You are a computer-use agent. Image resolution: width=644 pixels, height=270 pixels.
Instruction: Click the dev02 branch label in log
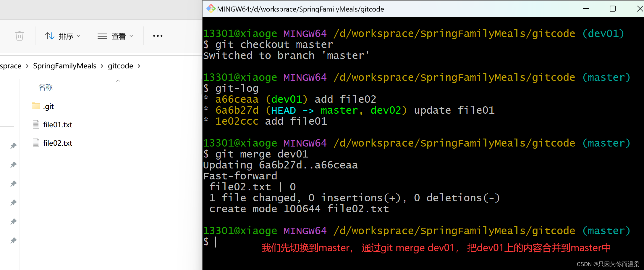pos(386,110)
